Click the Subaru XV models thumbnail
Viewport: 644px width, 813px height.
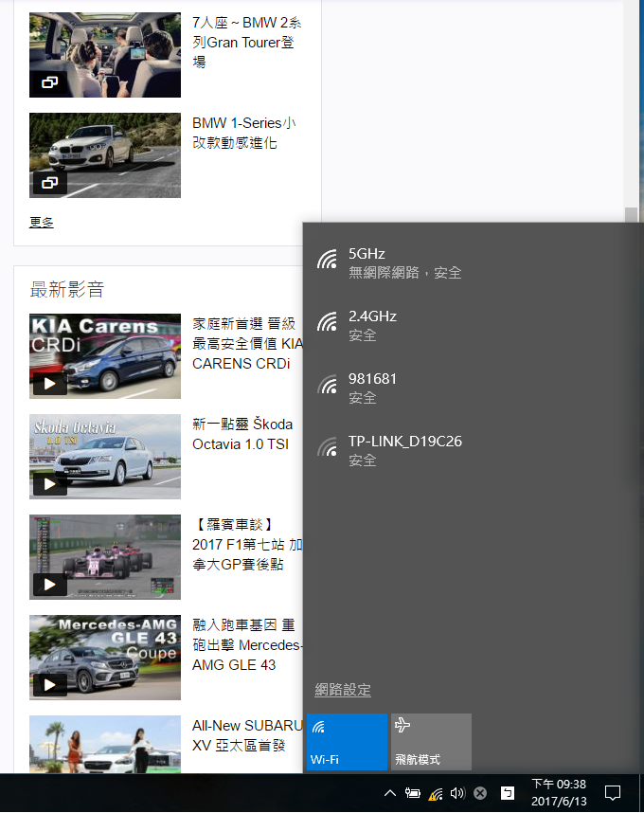pos(105,745)
